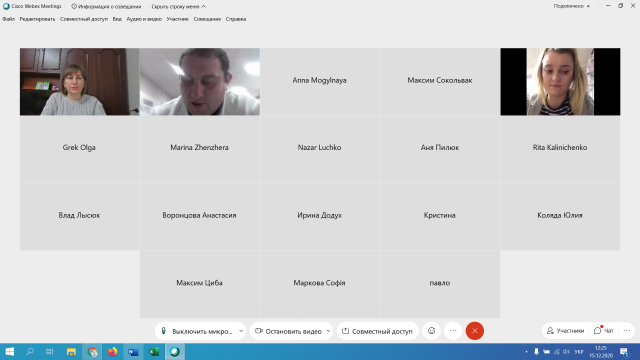Click the volume speaker tray icon
This screenshot has width=640, height=360.
(x=567, y=351)
